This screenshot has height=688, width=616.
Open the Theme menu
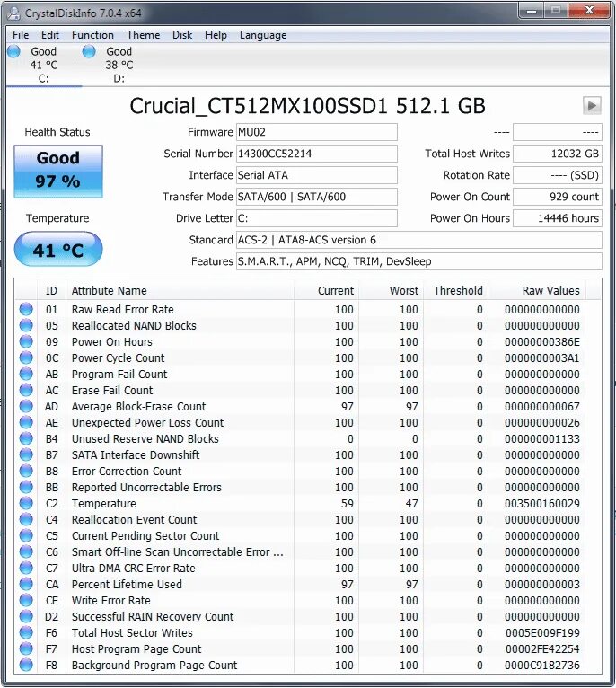coord(143,35)
